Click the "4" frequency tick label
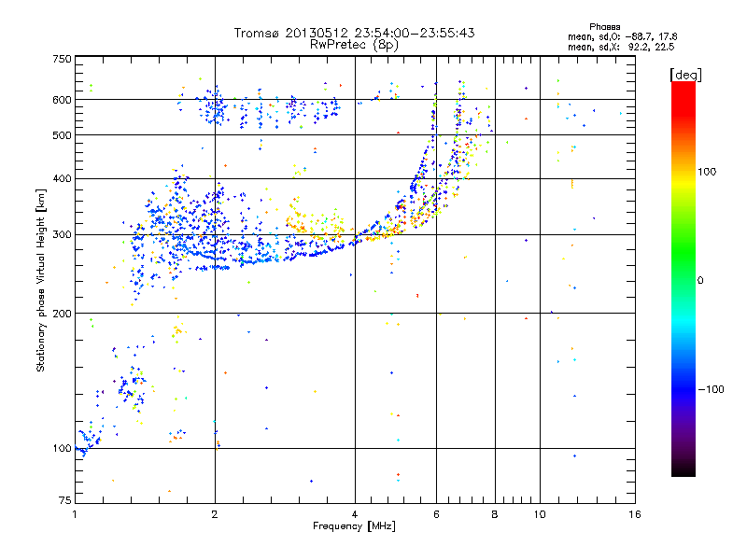This screenshot has height=560, width=747. tap(355, 514)
